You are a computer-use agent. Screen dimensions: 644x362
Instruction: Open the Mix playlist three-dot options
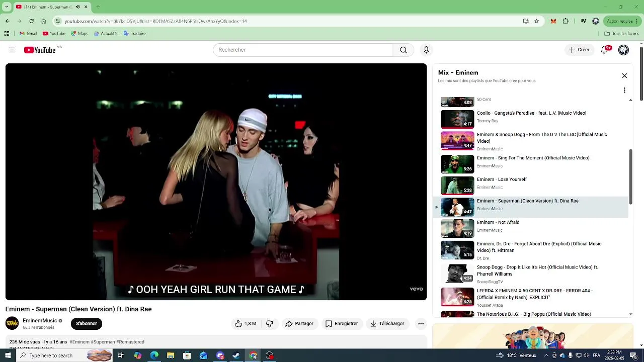pyautogui.click(x=624, y=90)
